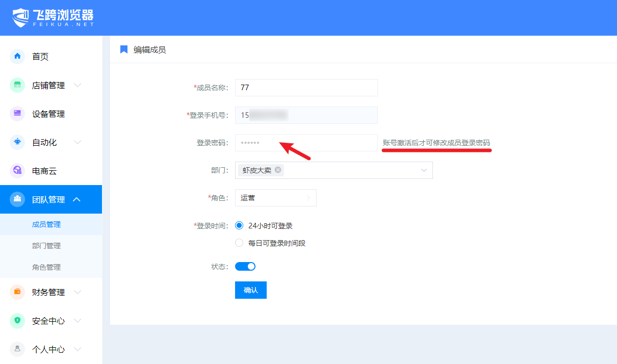Open the department dropdown arrow
Image resolution: width=617 pixels, height=364 pixels.
[424, 170]
